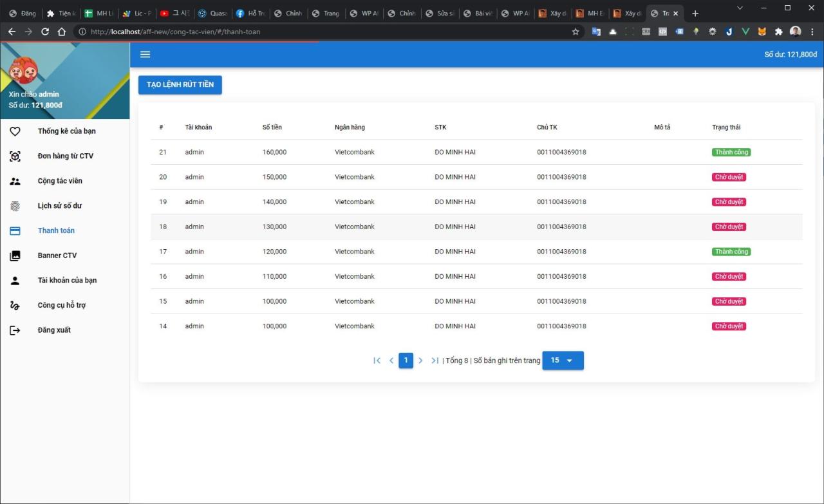The image size is (824, 504).
Task: Open the records-per-page dropdown showing 15
Action: pyautogui.click(x=563, y=360)
